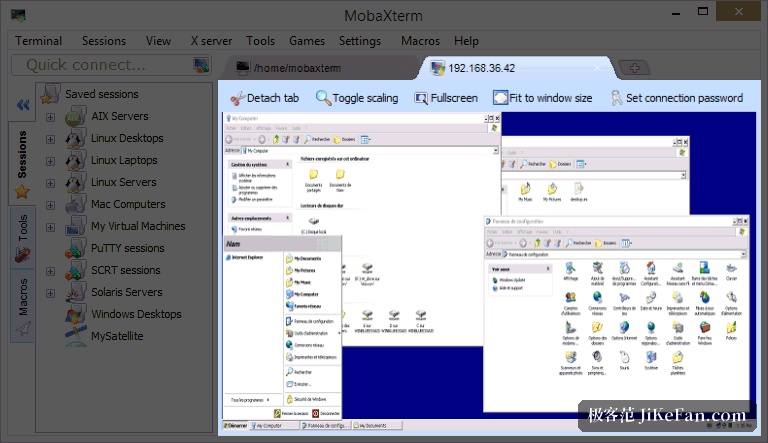The image size is (768, 443).
Task: Click Internet Explorer in start menu
Action: 244,257
